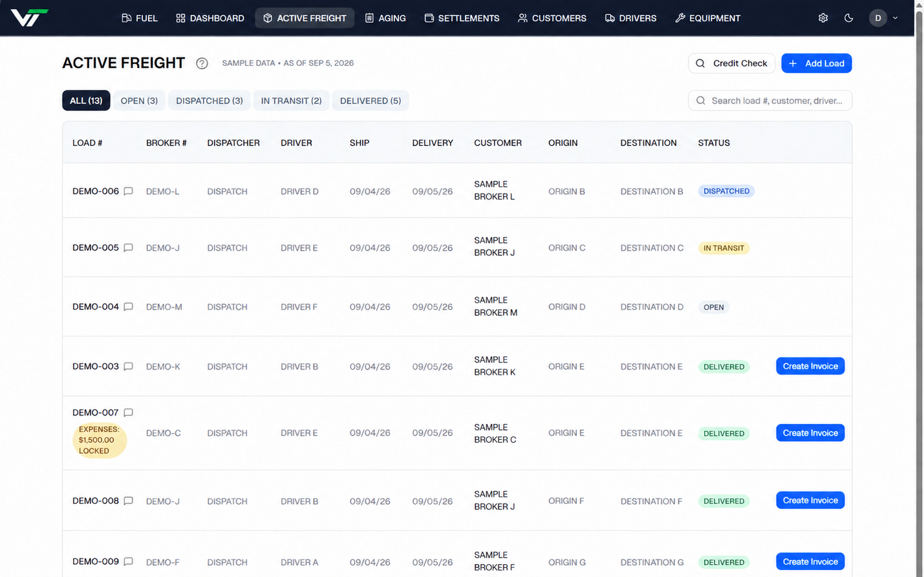Open comment icon for DEMO-004

click(128, 307)
